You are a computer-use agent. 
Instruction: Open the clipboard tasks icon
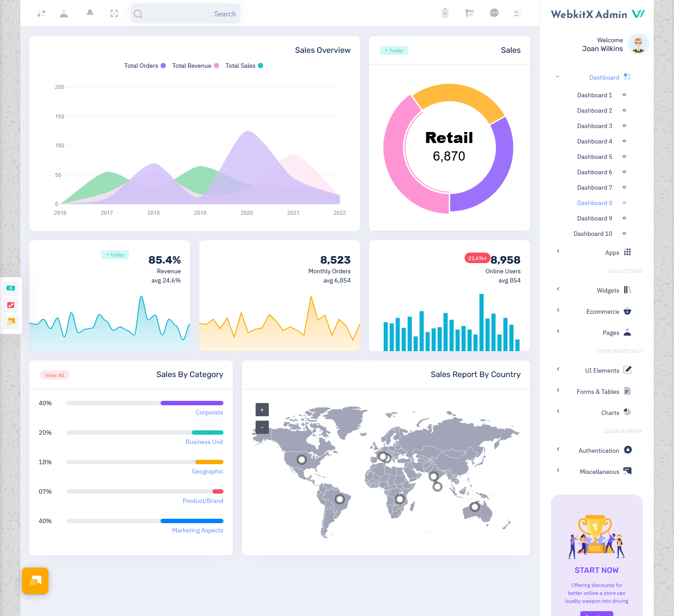(x=445, y=13)
